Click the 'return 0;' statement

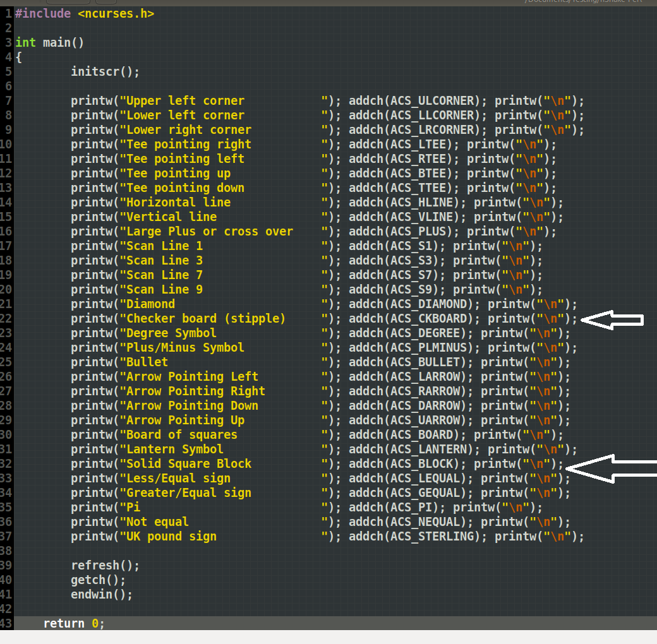(74, 624)
